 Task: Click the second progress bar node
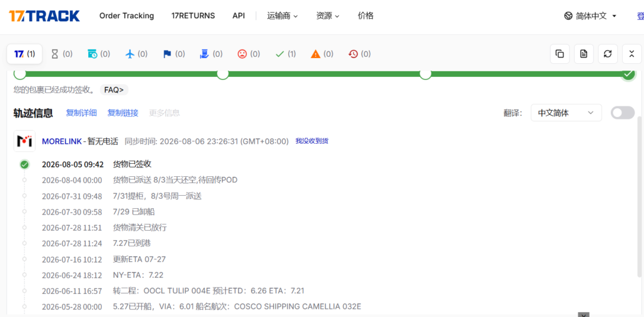click(223, 74)
